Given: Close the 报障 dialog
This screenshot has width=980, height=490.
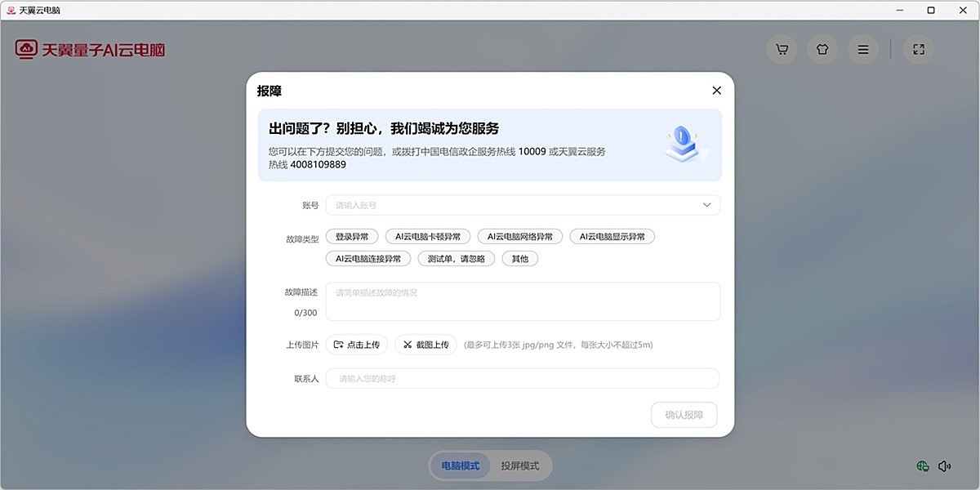Looking at the screenshot, I should (x=716, y=90).
